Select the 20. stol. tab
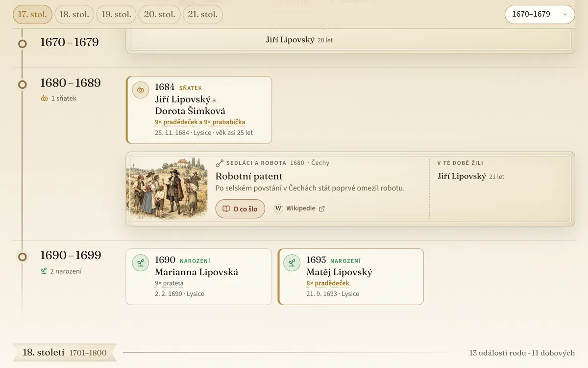The height and width of the screenshot is (368, 588). click(x=159, y=14)
